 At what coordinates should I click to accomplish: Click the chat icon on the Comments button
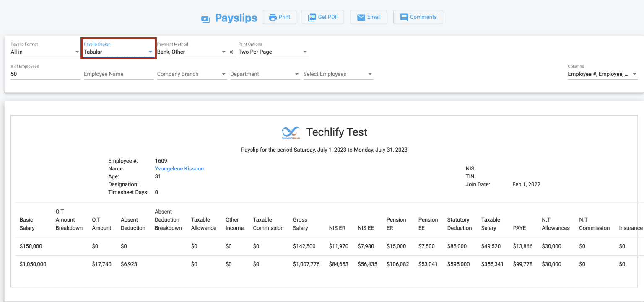404,17
